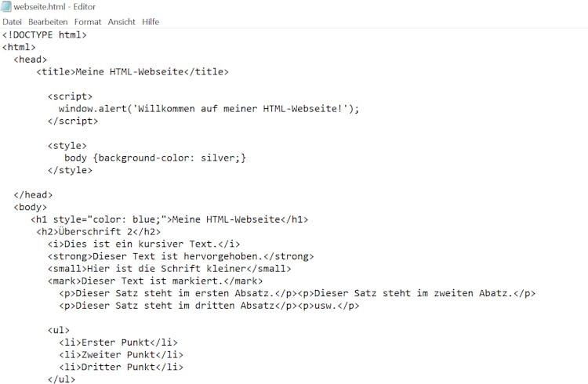Image resolution: width=588 pixels, height=384 pixels.
Task: Open the Bearbeiten menu
Action: [48, 22]
